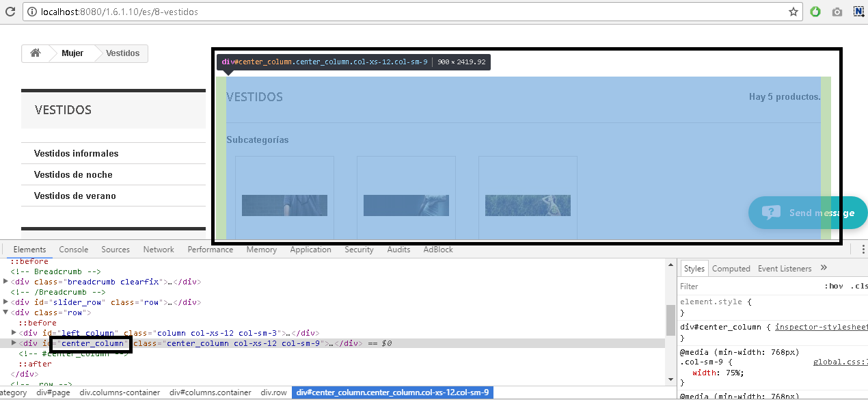
Task: Open the Network tab
Action: [x=159, y=250]
